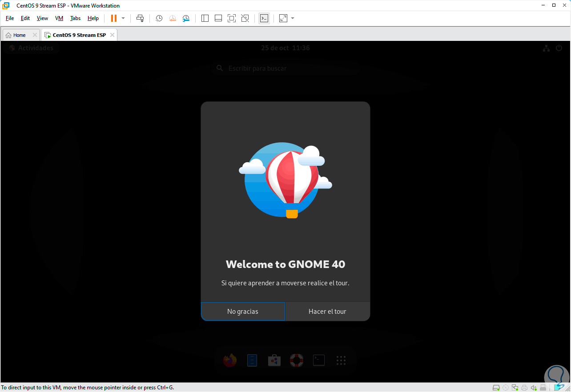Open the File menu
This screenshot has width=571, height=392.
point(10,18)
